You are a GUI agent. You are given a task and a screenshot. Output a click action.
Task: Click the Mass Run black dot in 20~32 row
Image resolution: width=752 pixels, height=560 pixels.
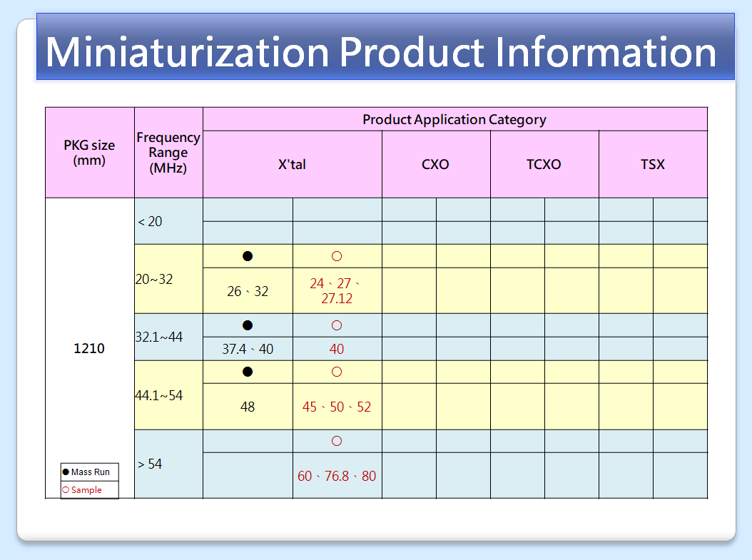click(248, 256)
